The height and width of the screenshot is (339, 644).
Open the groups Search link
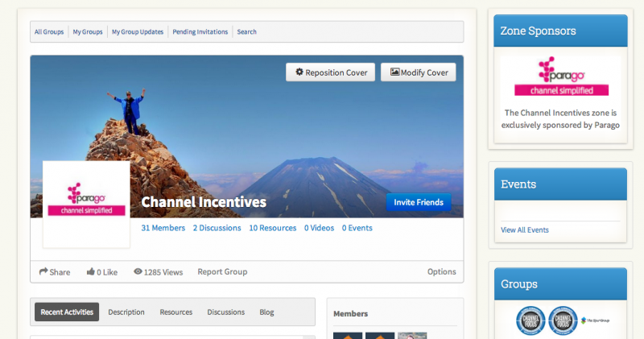point(246,31)
